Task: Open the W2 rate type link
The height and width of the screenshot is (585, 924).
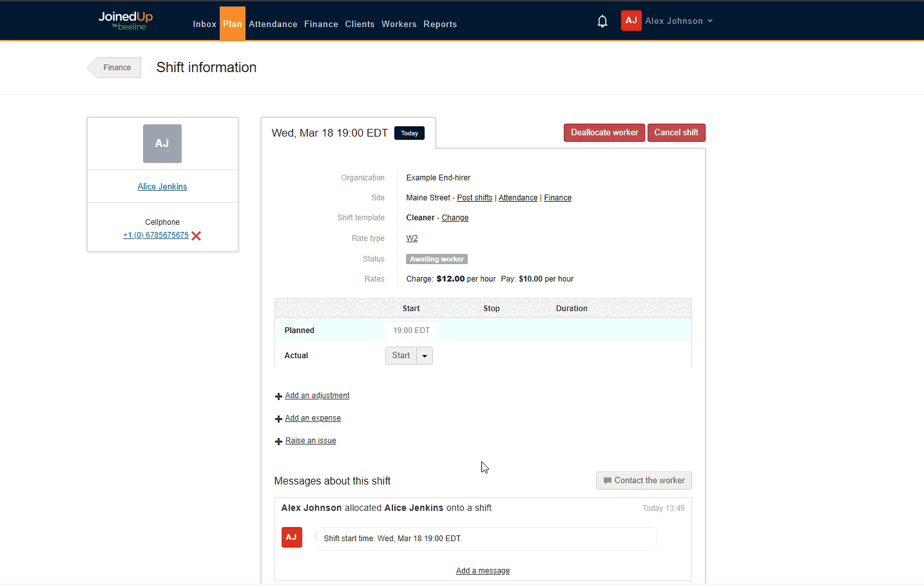Action: [412, 238]
